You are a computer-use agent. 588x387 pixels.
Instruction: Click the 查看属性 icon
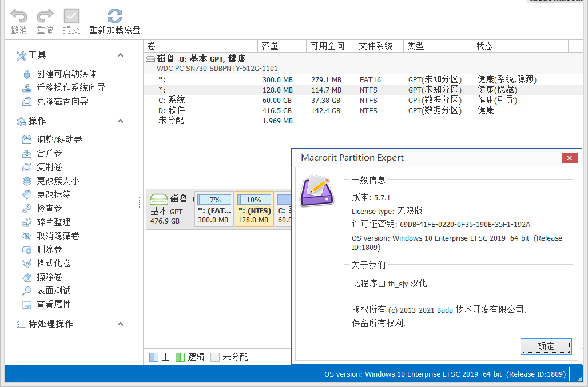27,305
